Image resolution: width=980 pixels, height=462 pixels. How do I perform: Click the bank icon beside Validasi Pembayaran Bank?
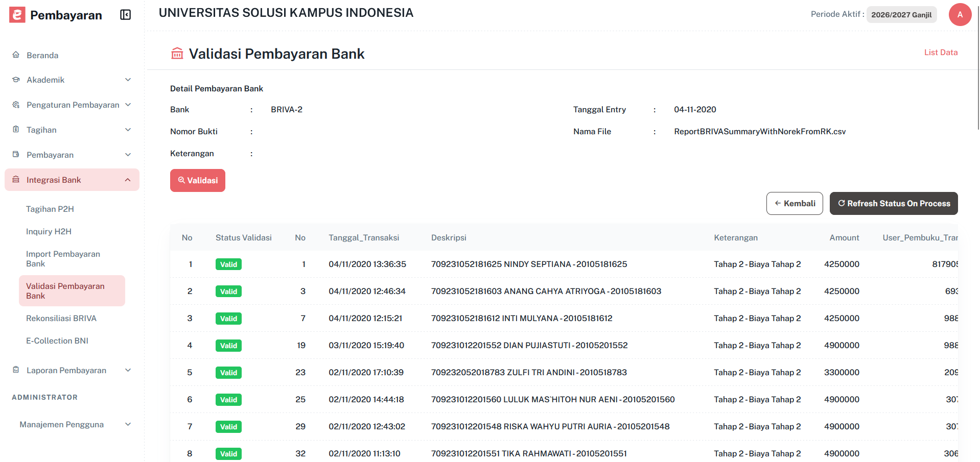click(177, 53)
